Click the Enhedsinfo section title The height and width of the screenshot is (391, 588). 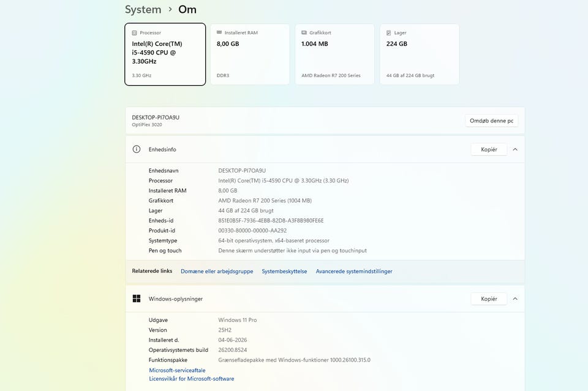point(162,149)
